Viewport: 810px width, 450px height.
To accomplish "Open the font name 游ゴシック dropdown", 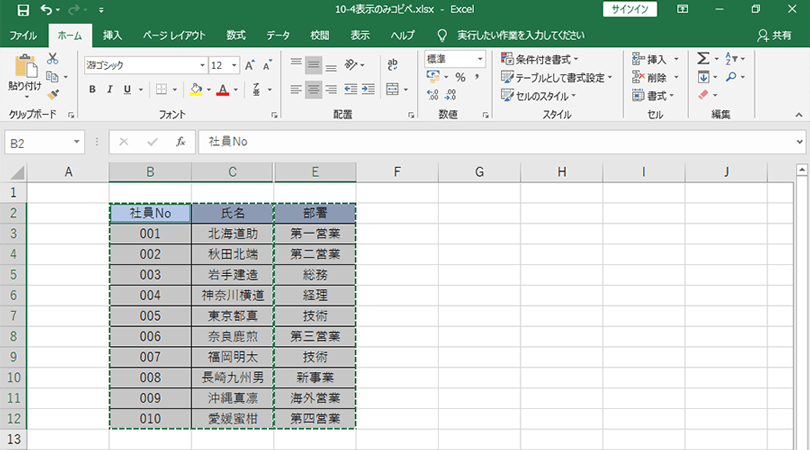I will (x=202, y=66).
